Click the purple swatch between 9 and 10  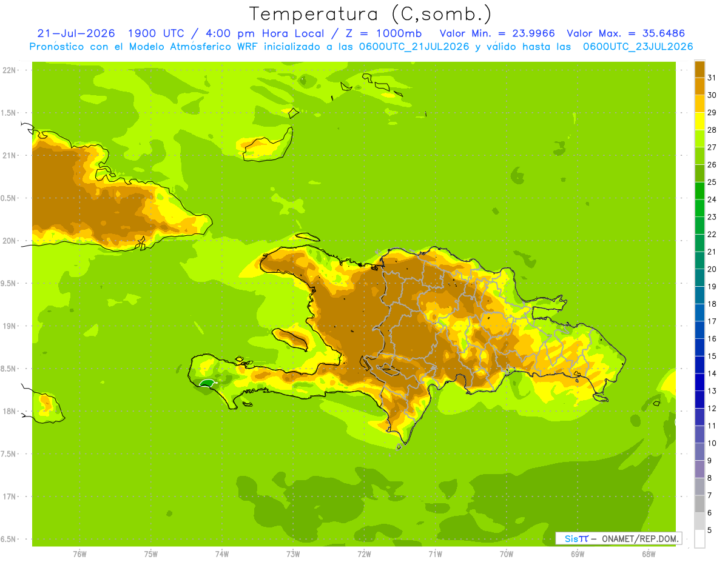(699, 452)
